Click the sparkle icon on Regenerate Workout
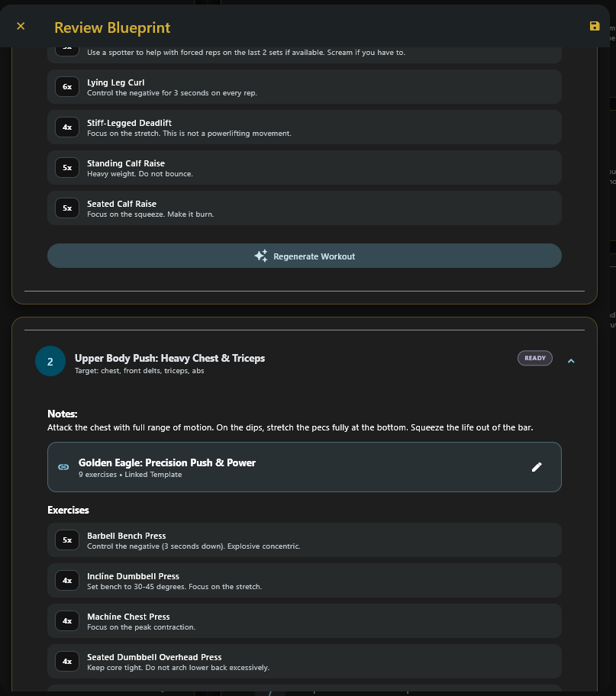 pyautogui.click(x=260, y=256)
